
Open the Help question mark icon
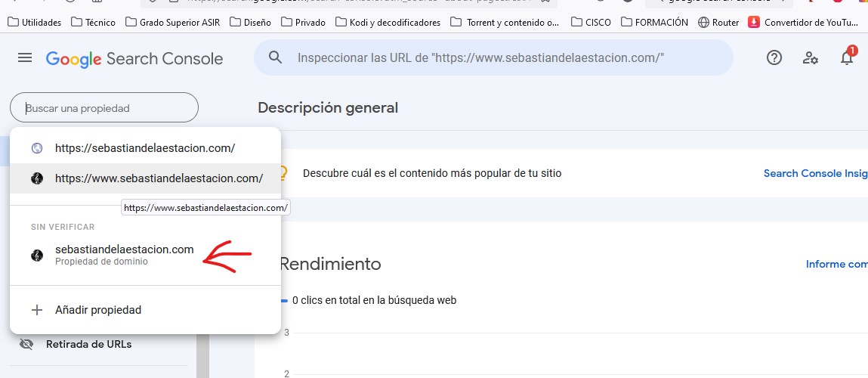tap(774, 57)
